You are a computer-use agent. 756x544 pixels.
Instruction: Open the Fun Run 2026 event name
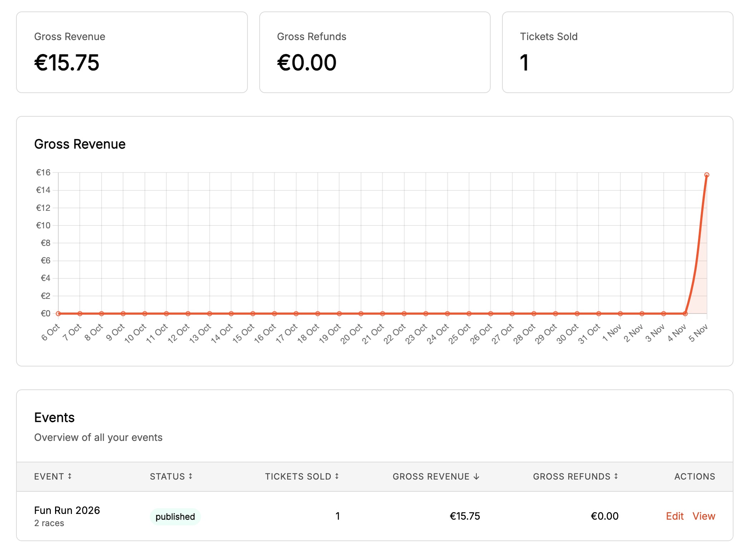coord(67,510)
